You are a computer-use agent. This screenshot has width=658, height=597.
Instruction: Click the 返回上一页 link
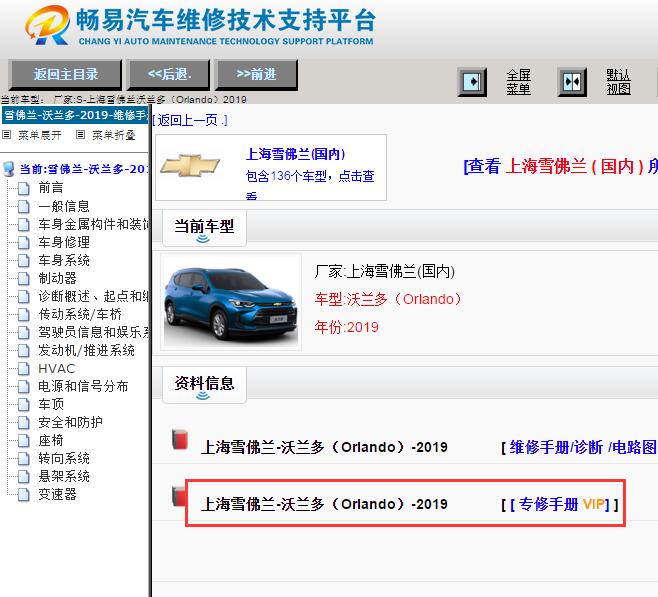click(x=189, y=121)
